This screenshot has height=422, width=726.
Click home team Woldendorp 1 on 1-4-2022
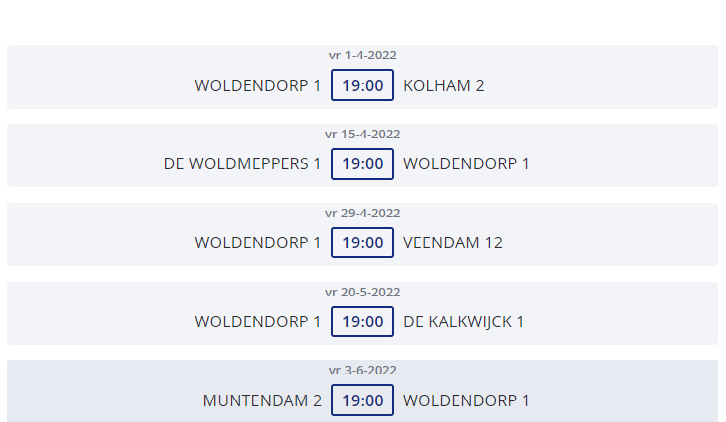(x=257, y=86)
